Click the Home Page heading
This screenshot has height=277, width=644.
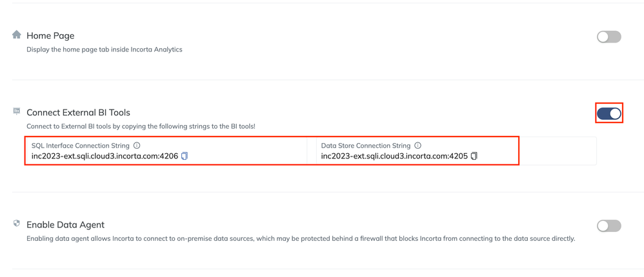pos(50,36)
